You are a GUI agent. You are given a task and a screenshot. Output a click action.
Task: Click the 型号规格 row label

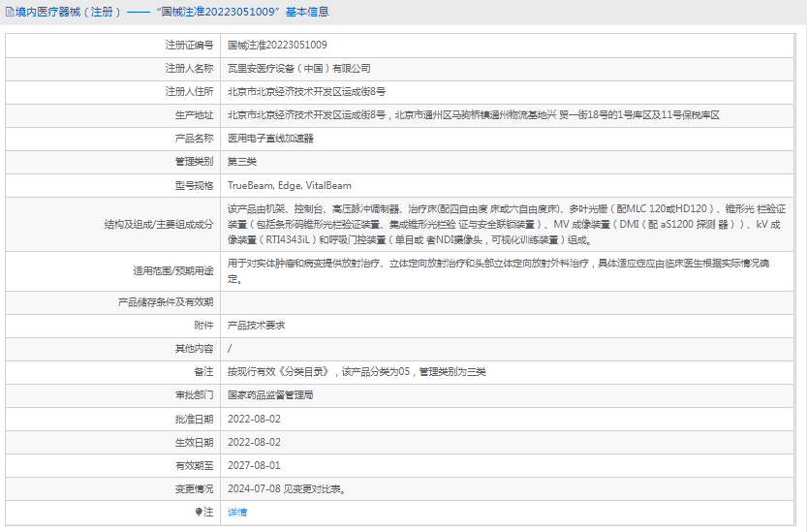coord(195,186)
